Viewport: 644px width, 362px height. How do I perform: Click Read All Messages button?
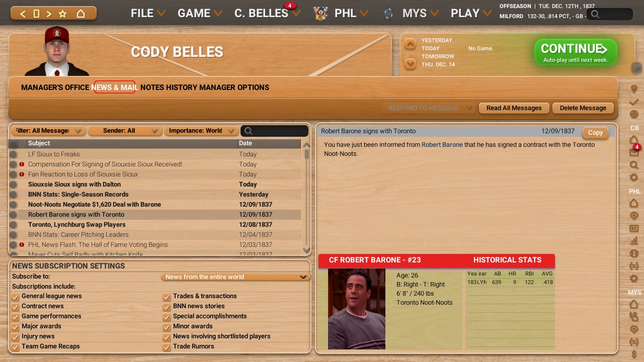[x=514, y=108]
